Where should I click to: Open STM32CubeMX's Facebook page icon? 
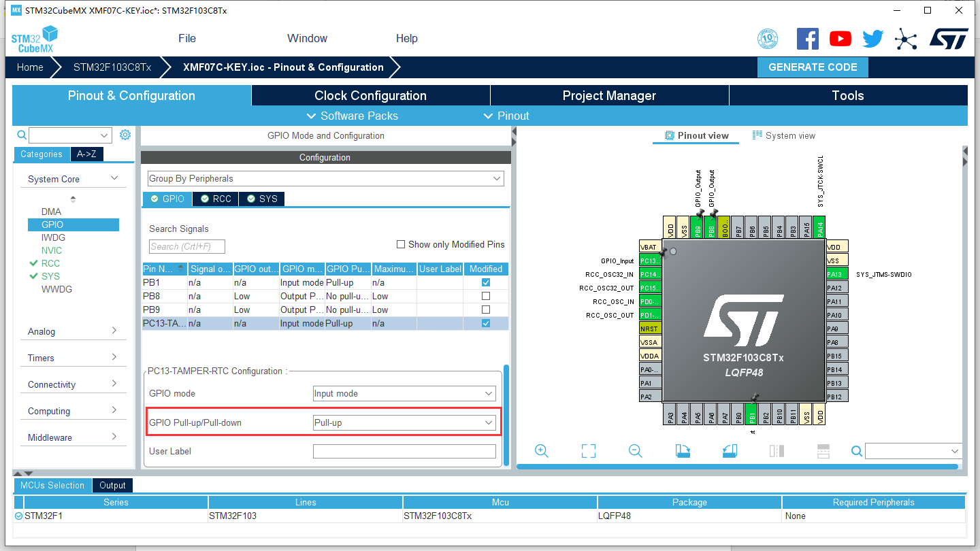[x=808, y=39]
